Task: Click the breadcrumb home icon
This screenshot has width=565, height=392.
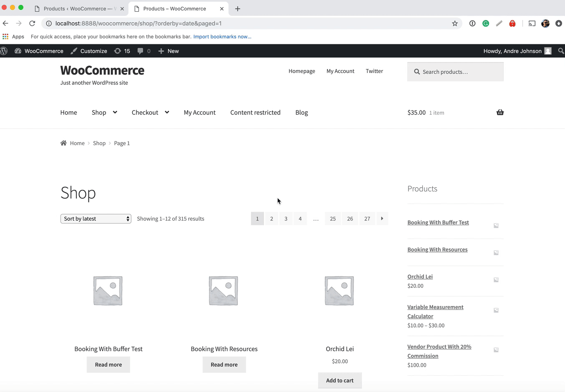Action: [x=63, y=143]
